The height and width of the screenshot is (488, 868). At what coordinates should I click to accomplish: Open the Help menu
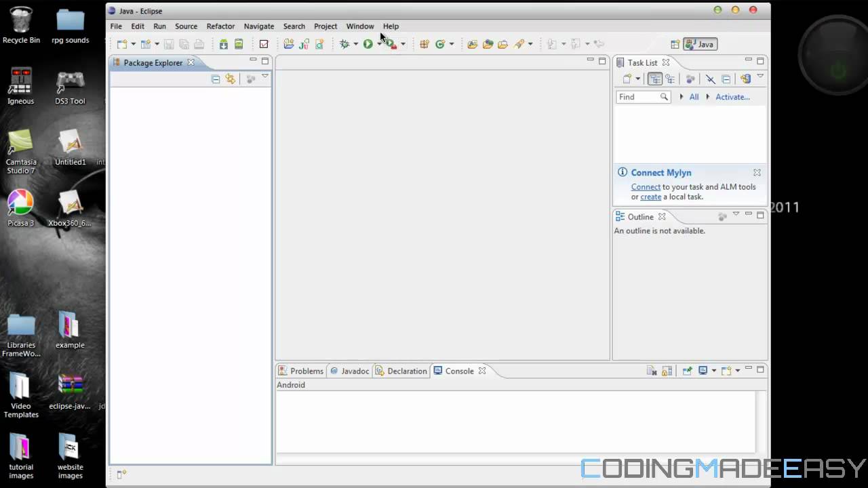coord(391,26)
